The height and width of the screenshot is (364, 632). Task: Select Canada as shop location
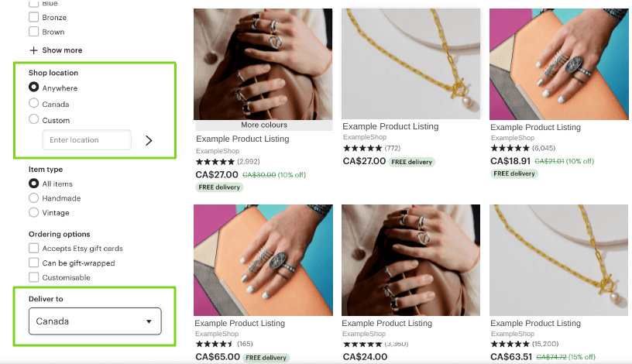(x=34, y=104)
